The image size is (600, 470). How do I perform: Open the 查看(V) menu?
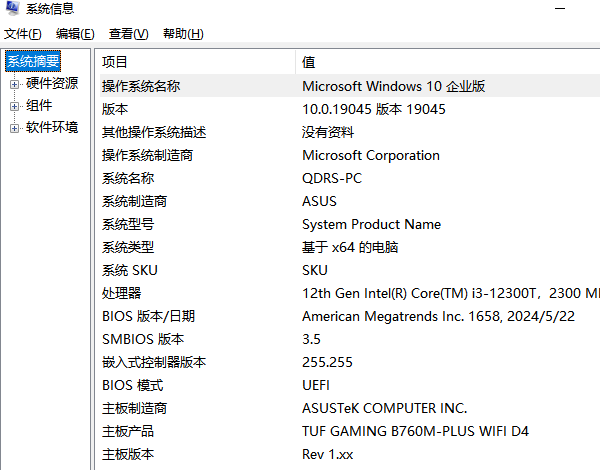[129, 34]
